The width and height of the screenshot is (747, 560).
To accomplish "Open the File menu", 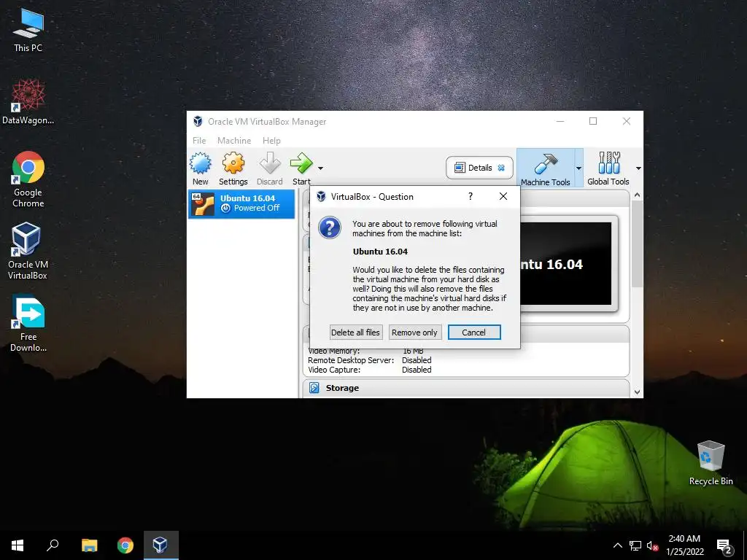I will tap(199, 141).
